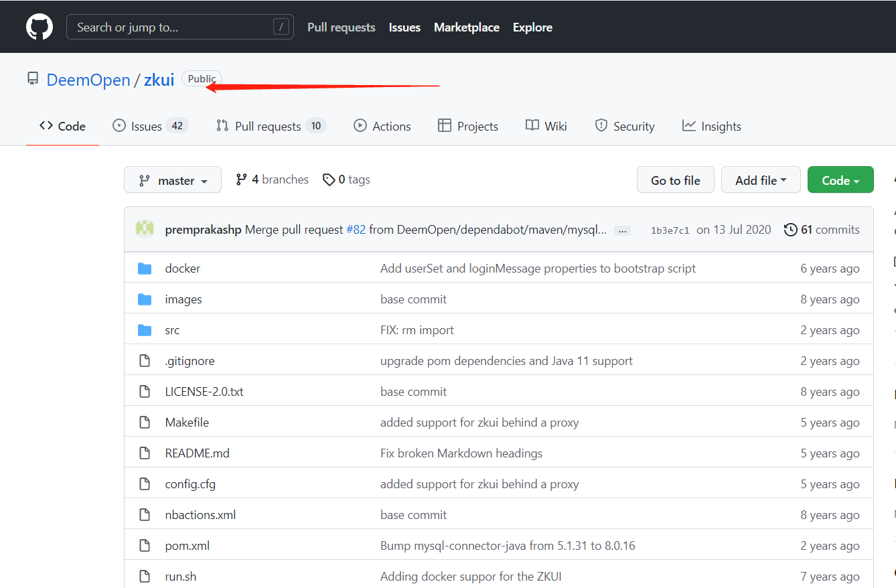
Task: Open the run.sh file
Action: (x=181, y=577)
